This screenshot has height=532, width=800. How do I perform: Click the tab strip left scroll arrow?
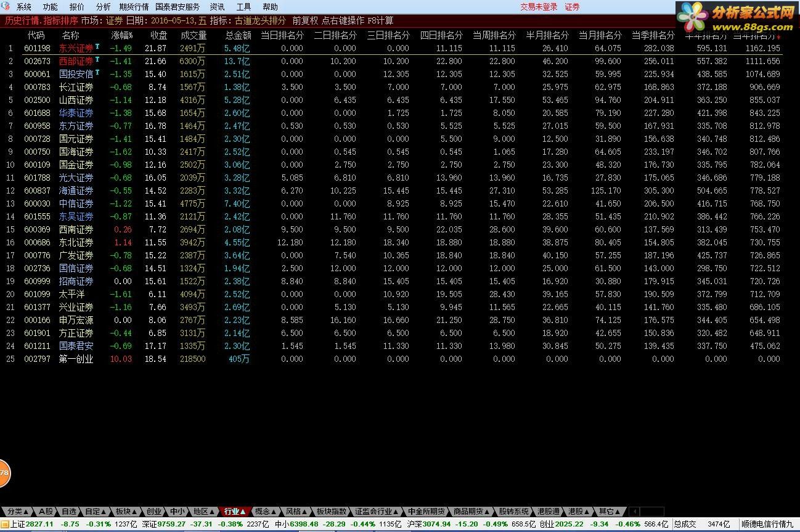point(634,512)
